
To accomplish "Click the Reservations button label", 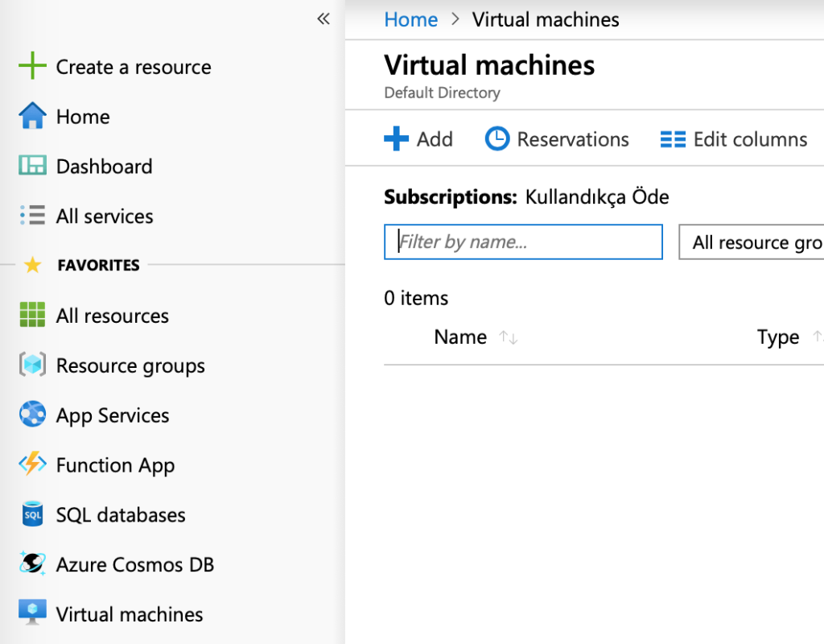I will click(x=573, y=139).
